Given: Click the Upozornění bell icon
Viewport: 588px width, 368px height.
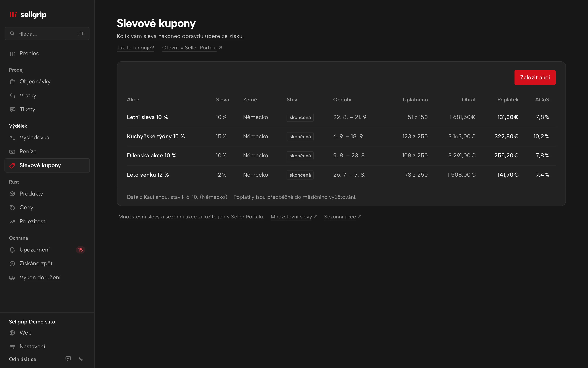Looking at the screenshot, I should point(12,250).
